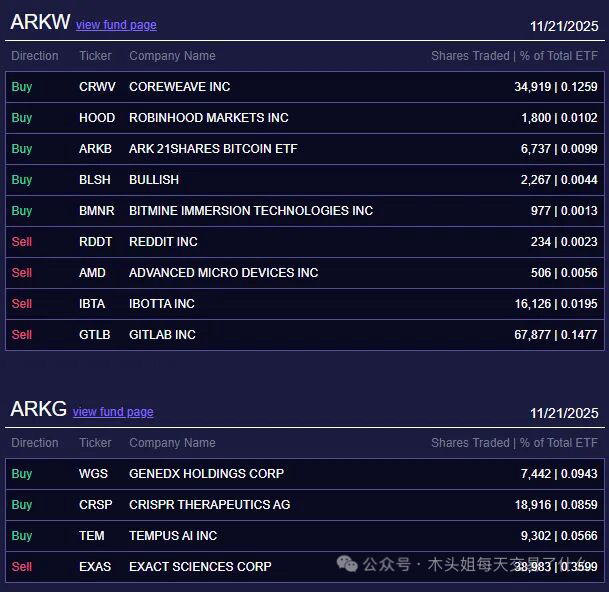Click the ARK 21SHARES BITCOIN ETF company name

click(213, 149)
